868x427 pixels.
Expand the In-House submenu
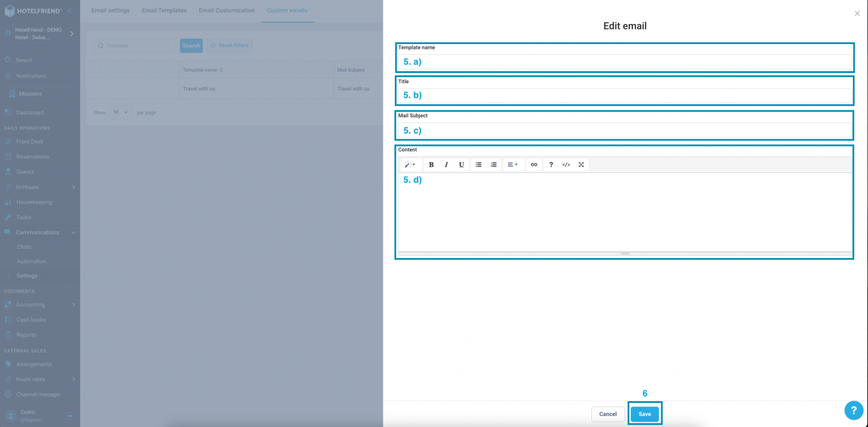(74, 187)
